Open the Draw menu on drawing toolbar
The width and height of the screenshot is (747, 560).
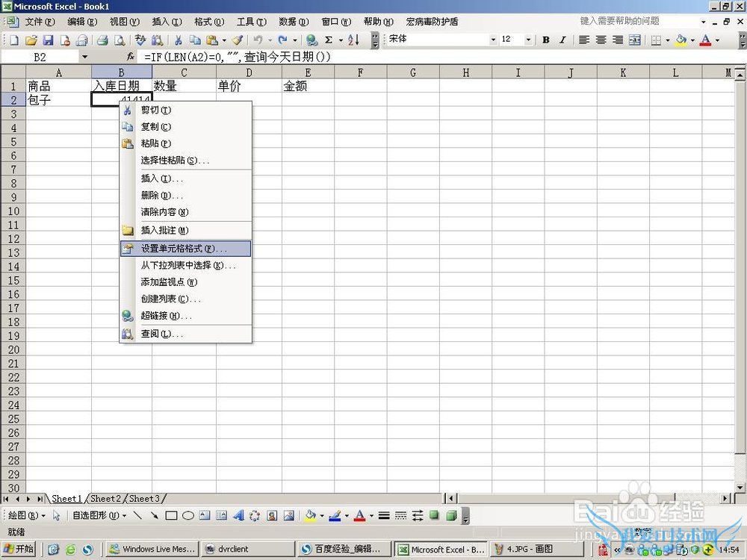point(27,515)
